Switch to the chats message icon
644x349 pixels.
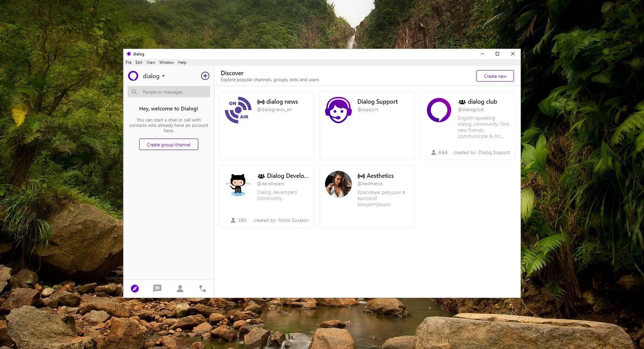(x=157, y=288)
